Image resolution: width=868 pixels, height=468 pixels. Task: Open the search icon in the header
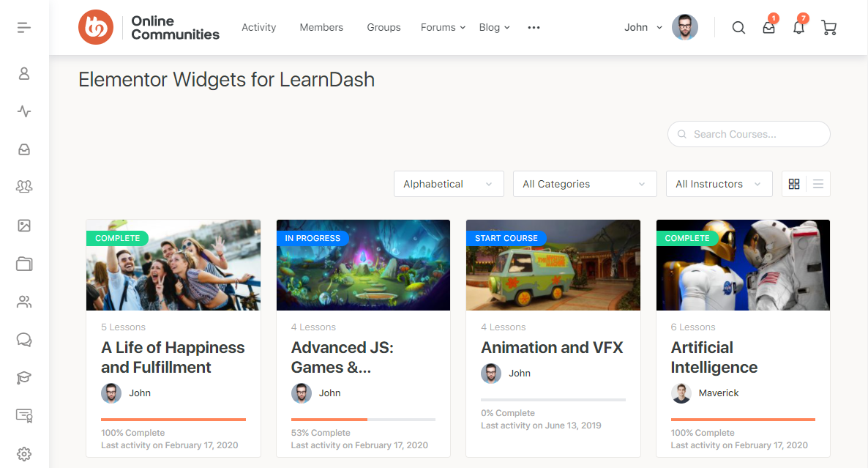tap(738, 27)
